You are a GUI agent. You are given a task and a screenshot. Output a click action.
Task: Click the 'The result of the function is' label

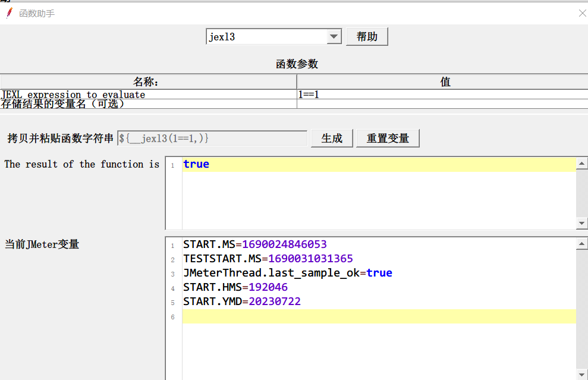tap(82, 164)
